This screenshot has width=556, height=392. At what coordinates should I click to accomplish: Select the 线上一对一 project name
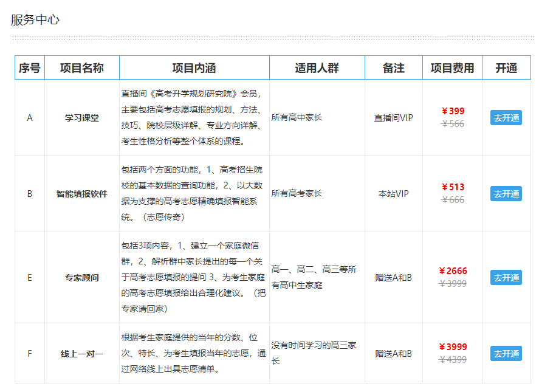coord(81,352)
